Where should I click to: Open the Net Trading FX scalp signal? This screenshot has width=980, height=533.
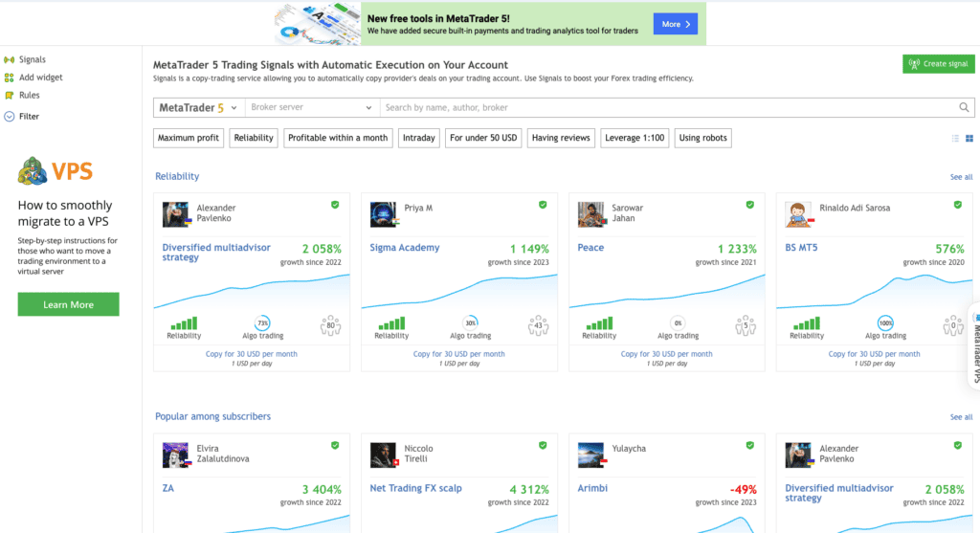point(415,488)
